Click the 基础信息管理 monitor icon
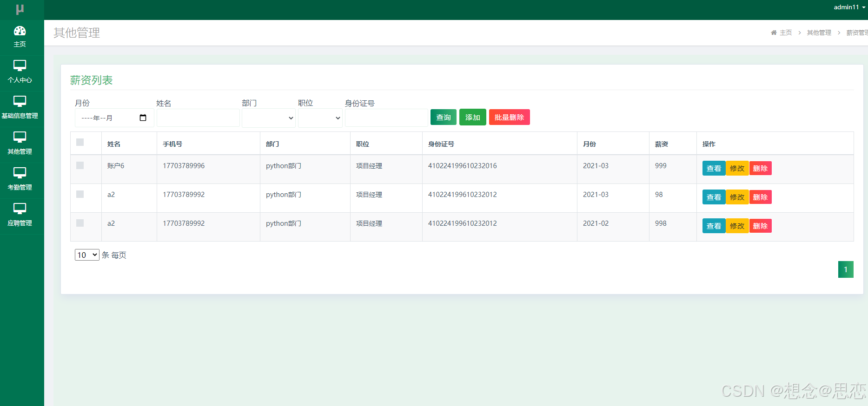868x406 pixels. point(20,101)
